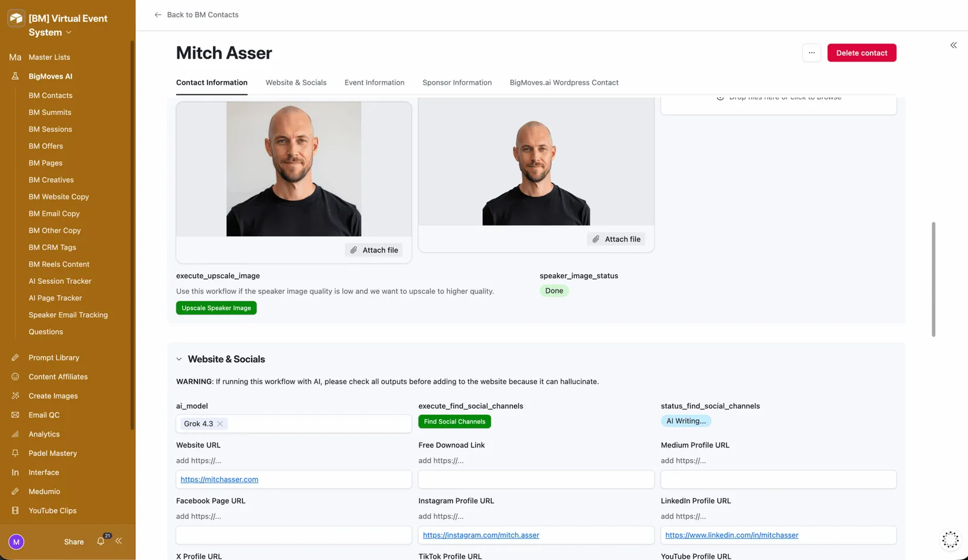Open the workspace name dropdown chevron
968x560 pixels.
[69, 33]
